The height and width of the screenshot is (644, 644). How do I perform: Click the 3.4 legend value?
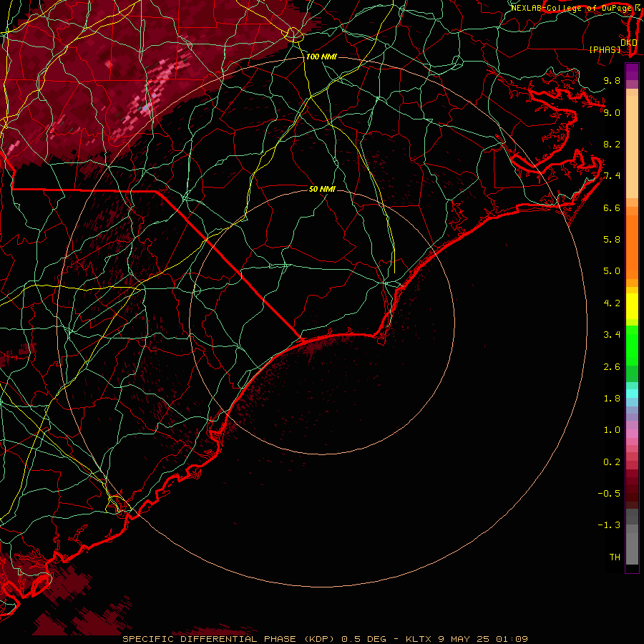click(612, 335)
